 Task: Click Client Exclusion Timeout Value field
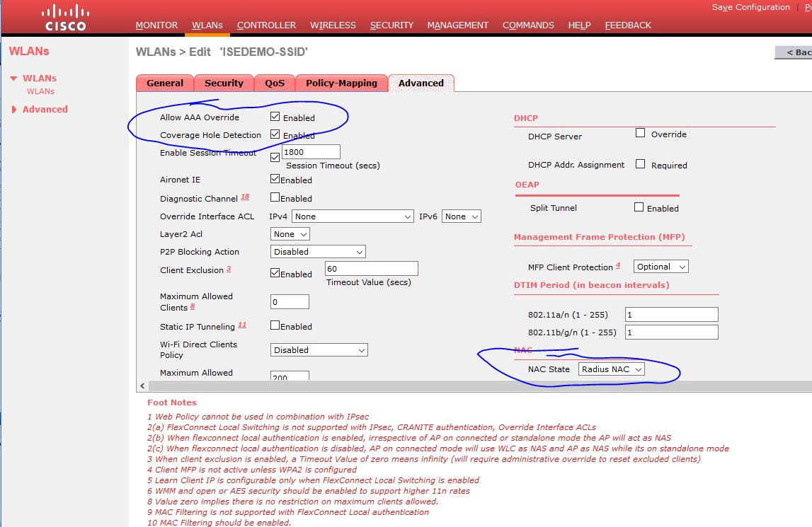click(371, 268)
